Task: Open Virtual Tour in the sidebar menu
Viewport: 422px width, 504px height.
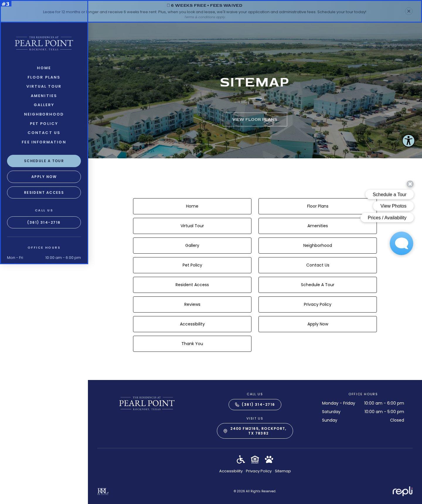Action: pos(44,86)
